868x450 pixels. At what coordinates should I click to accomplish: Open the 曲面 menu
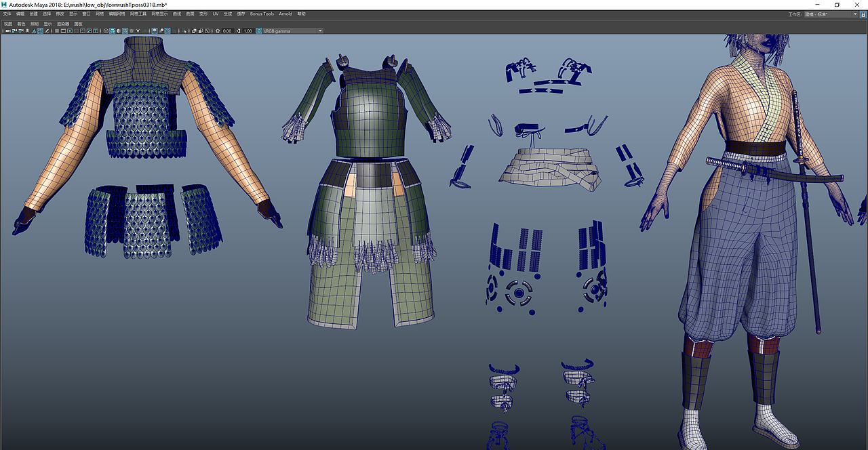(190, 14)
